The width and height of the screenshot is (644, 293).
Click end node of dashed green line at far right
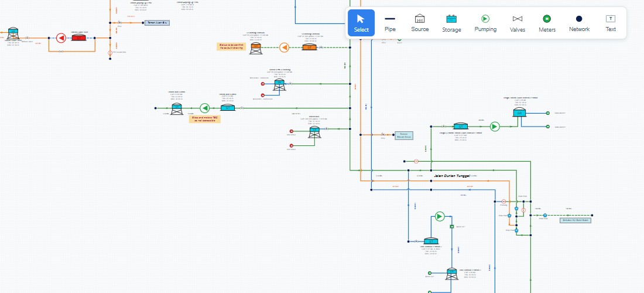(592, 215)
